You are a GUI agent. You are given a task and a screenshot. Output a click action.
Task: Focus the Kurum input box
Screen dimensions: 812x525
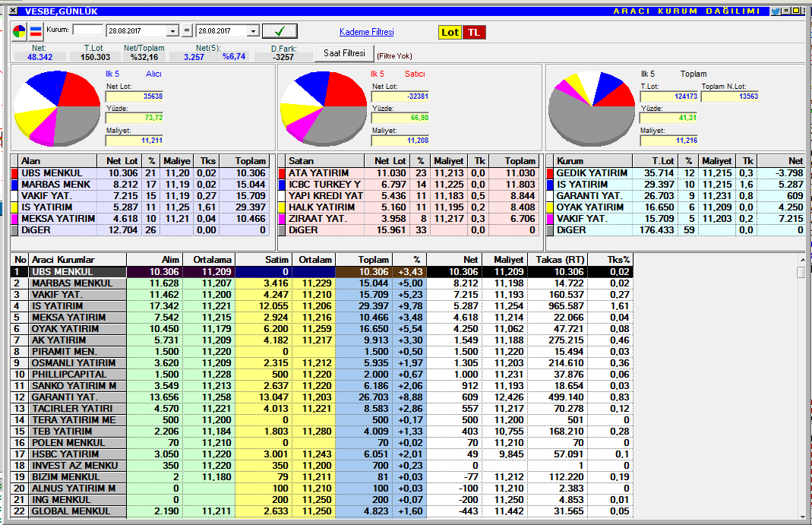88,30
